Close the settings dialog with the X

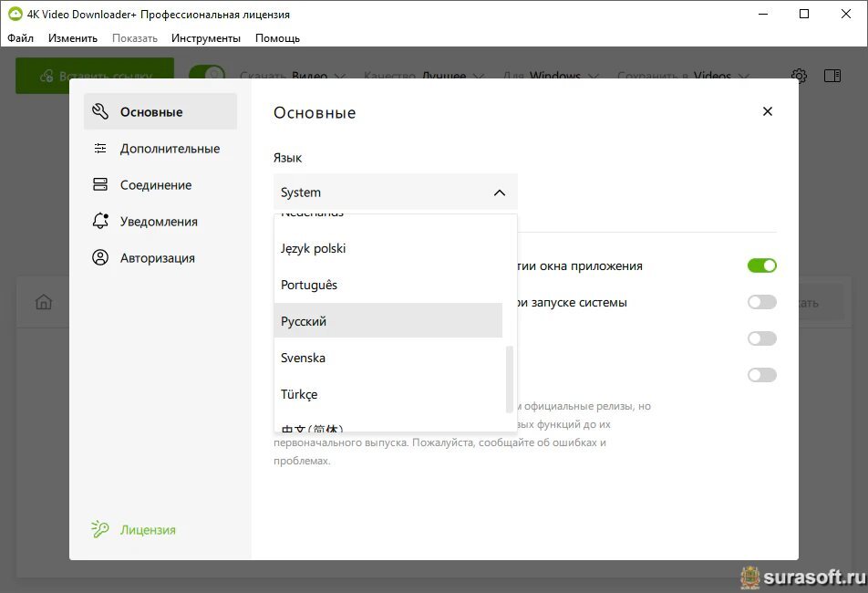pyautogui.click(x=767, y=111)
